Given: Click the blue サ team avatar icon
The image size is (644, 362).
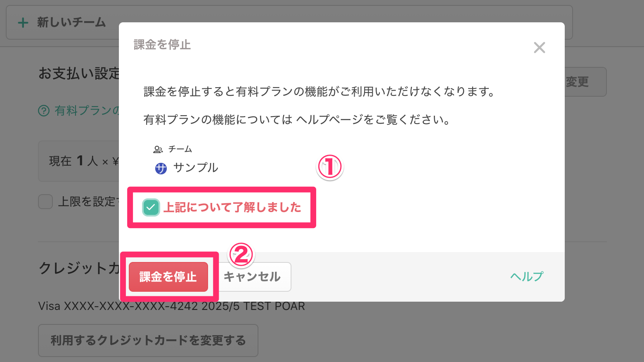Looking at the screenshot, I should coord(161,168).
